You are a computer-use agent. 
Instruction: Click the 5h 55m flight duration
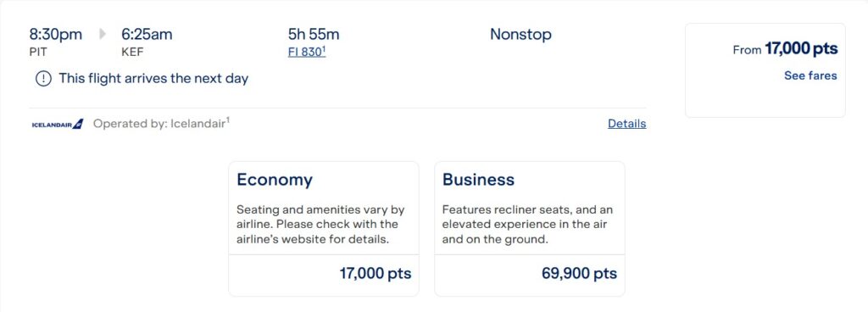pos(314,34)
